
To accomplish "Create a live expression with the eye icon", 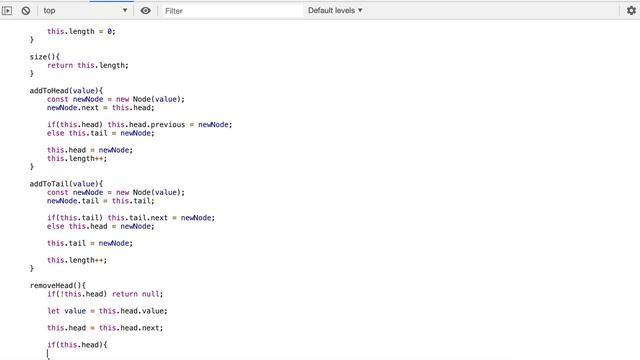I will pyautogui.click(x=145, y=11).
